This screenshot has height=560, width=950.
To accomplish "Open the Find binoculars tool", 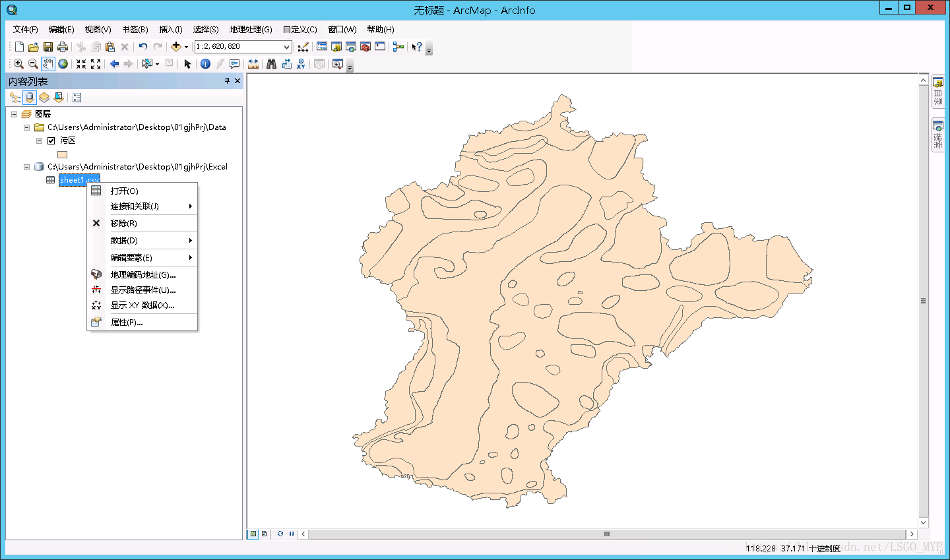I will 271,64.
